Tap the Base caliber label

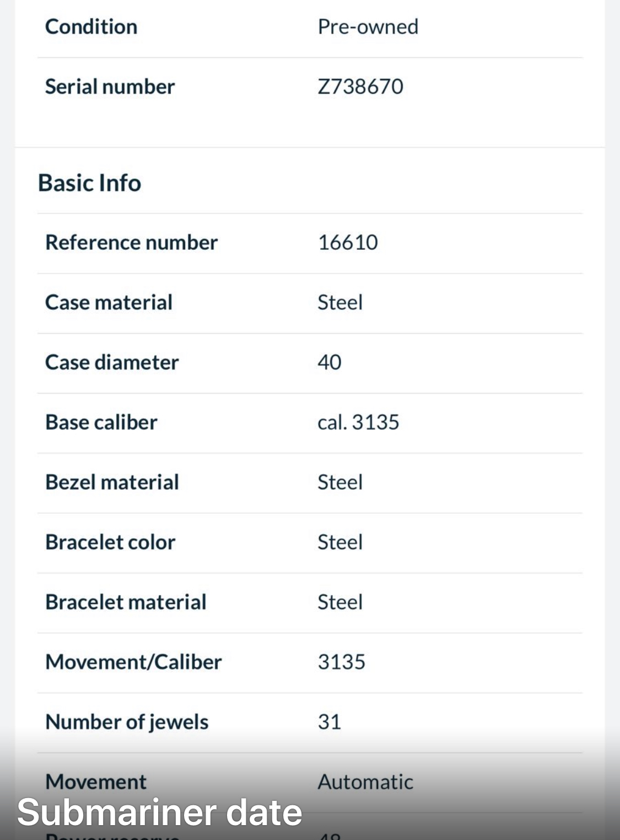coord(101,422)
